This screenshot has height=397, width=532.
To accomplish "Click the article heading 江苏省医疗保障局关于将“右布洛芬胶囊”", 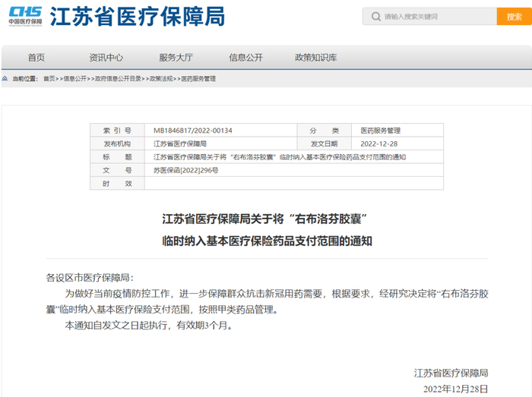I will [x=264, y=219].
